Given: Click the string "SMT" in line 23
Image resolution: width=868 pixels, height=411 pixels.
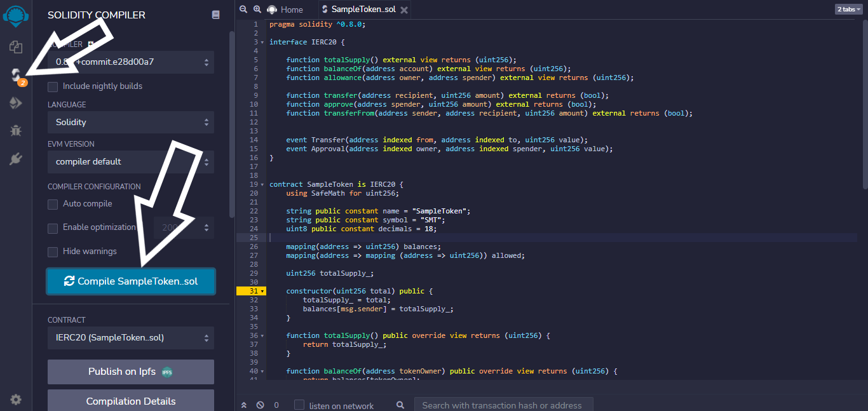Looking at the screenshot, I should tap(433, 220).
